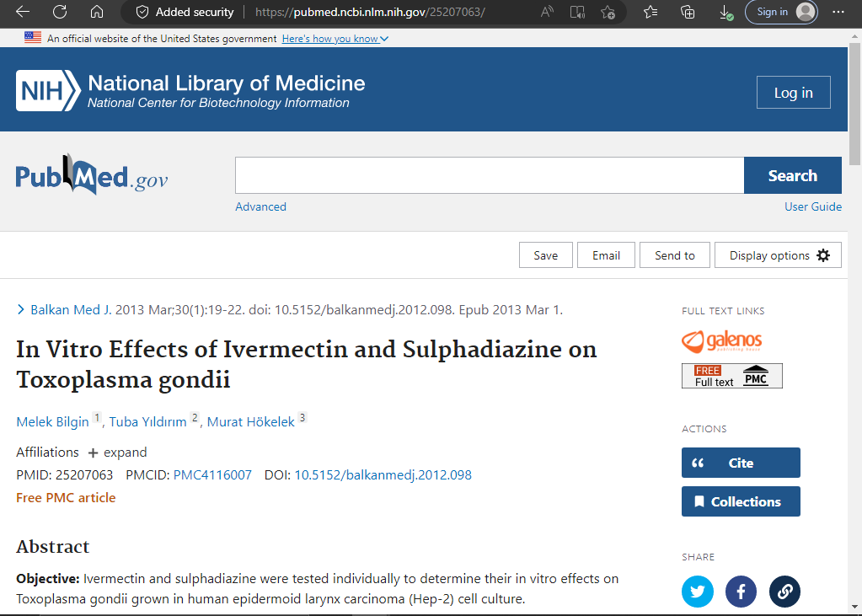862x616 pixels.
Task: Click the Save button
Action: click(x=546, y=255)
